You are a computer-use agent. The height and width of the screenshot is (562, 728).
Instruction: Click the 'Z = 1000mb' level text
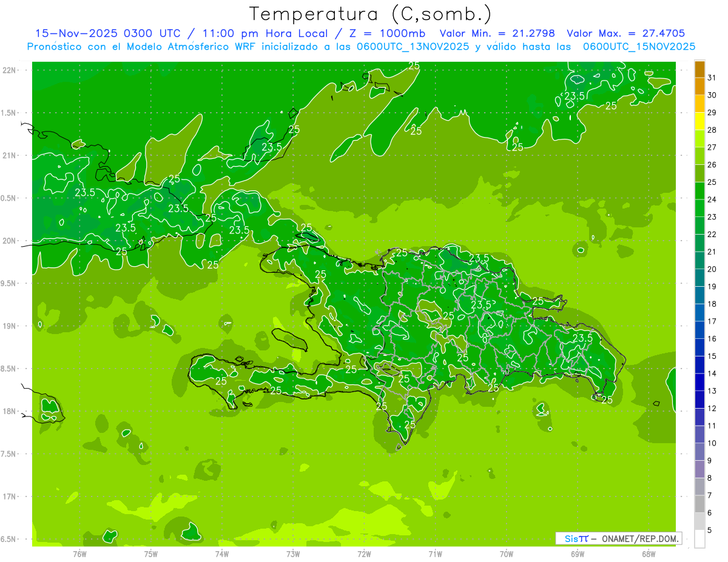tap(386, 33)
